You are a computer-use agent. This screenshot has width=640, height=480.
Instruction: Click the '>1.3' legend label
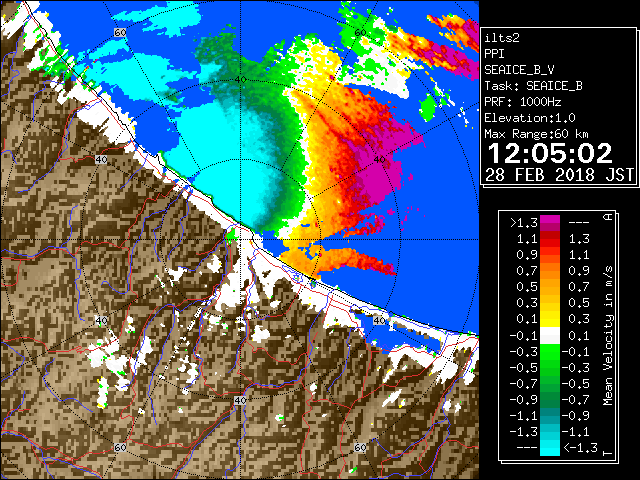tap(524, 223)
